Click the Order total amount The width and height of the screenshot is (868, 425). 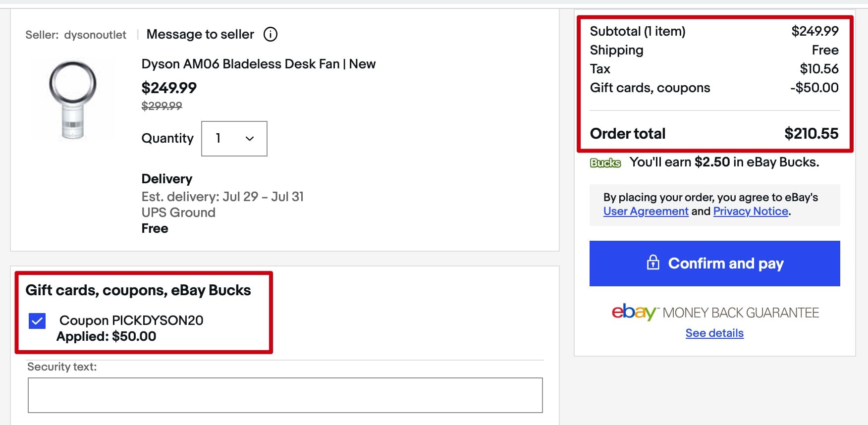point(811,133)
